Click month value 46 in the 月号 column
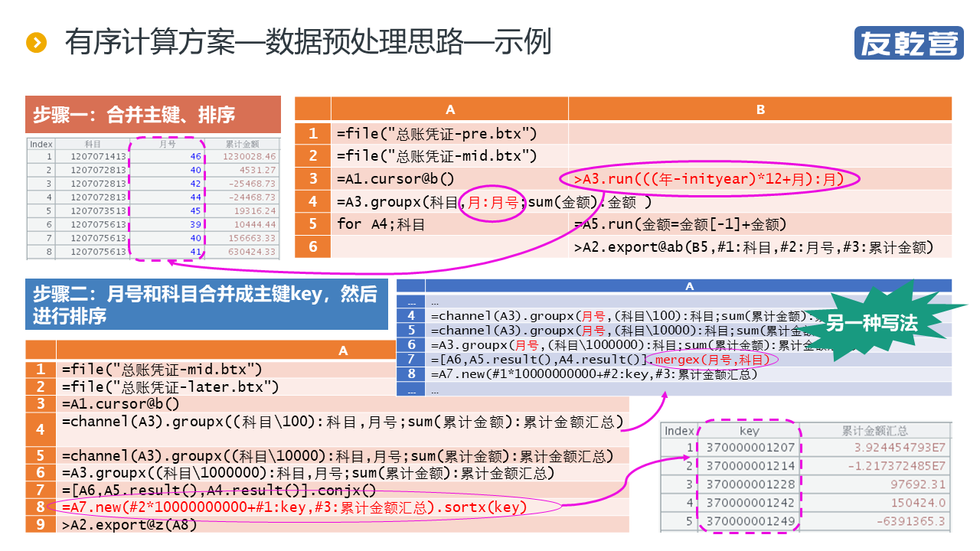 coord(195,157)
